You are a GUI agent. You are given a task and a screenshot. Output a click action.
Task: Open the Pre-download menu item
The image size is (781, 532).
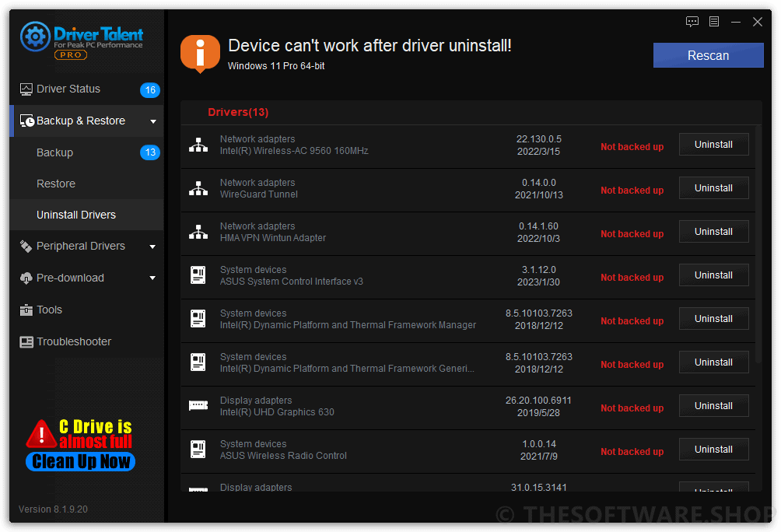pos(86,278)
